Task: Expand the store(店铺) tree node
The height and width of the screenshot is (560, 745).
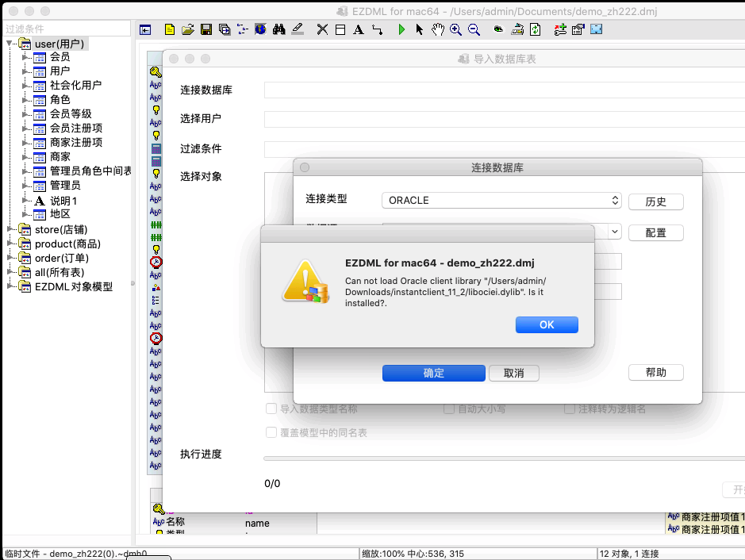Action: [10, 229]
